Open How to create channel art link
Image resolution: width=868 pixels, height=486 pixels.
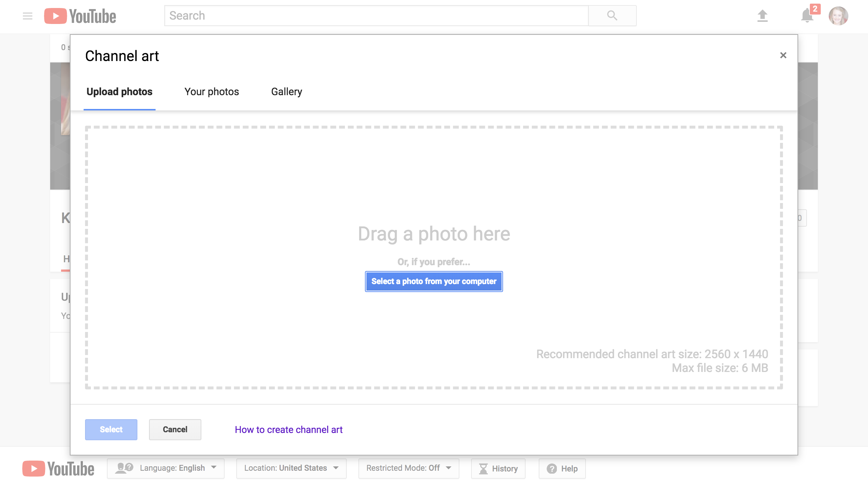(289, 430)
